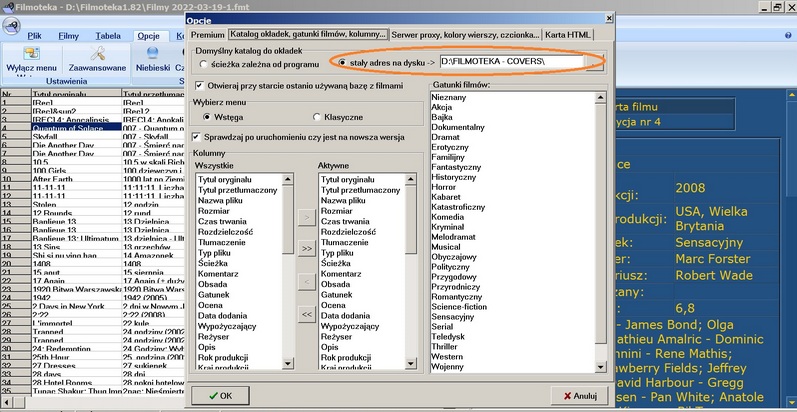This screenshot has width=797, height=412.
Task: Remove all active columns with << button
Action: pos(306,314)
